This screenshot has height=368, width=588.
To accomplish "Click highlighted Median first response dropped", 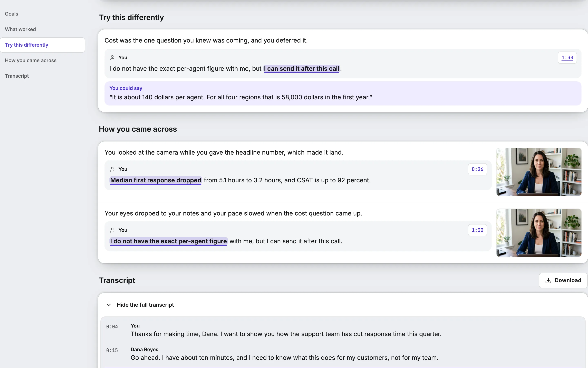I will 156,180.
